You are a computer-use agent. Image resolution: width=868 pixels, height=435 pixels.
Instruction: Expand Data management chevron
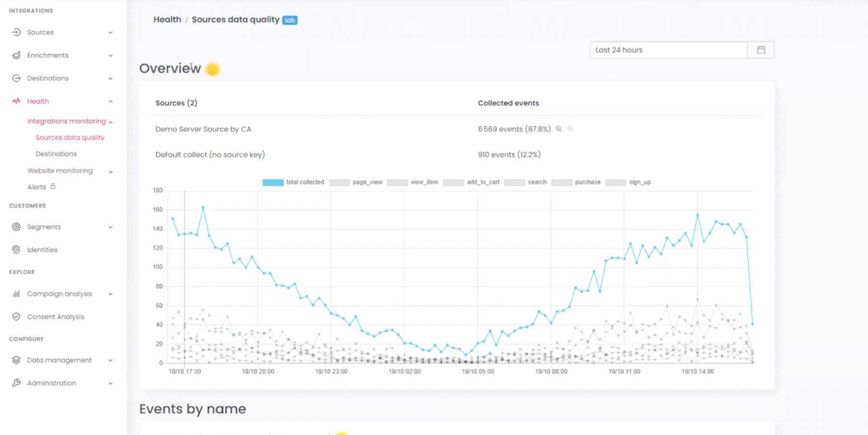coord(111,360)
